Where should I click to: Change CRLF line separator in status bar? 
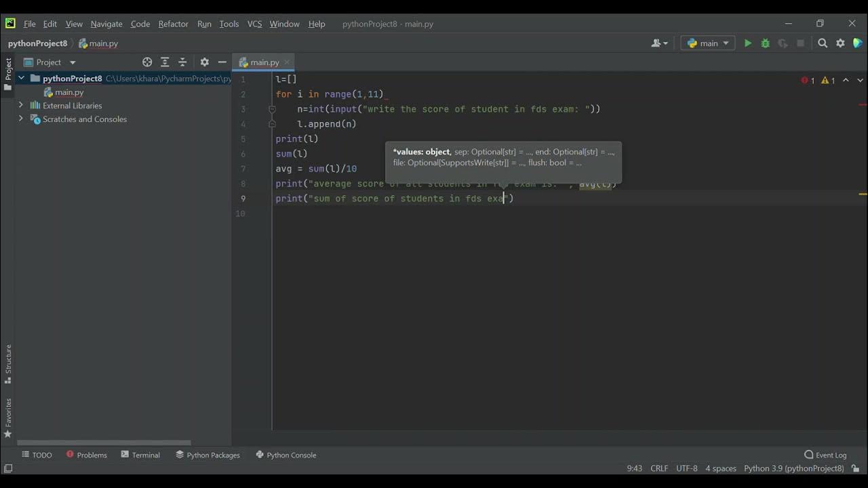click(x=659, y=468)
